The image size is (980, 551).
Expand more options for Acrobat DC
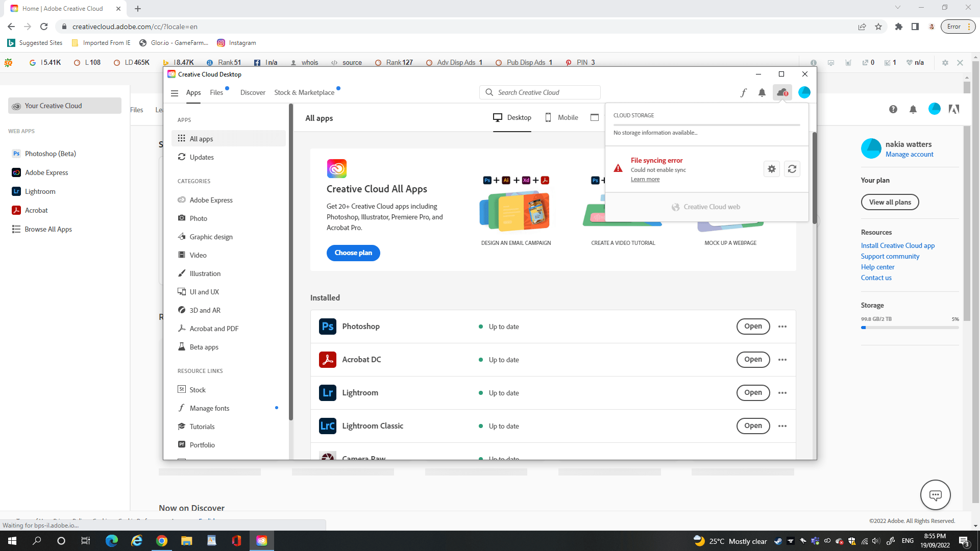point(782,360)
